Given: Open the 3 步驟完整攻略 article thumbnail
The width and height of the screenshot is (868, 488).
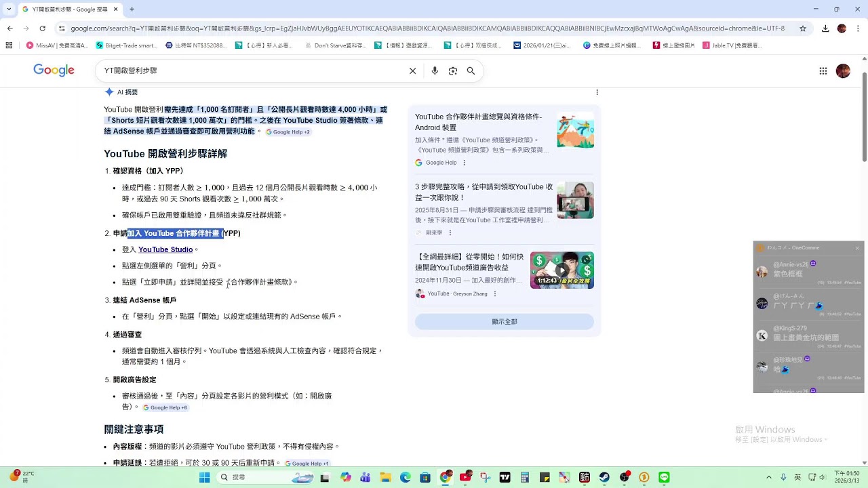Looking at the screenshot, I should click(x=575, y=201).
